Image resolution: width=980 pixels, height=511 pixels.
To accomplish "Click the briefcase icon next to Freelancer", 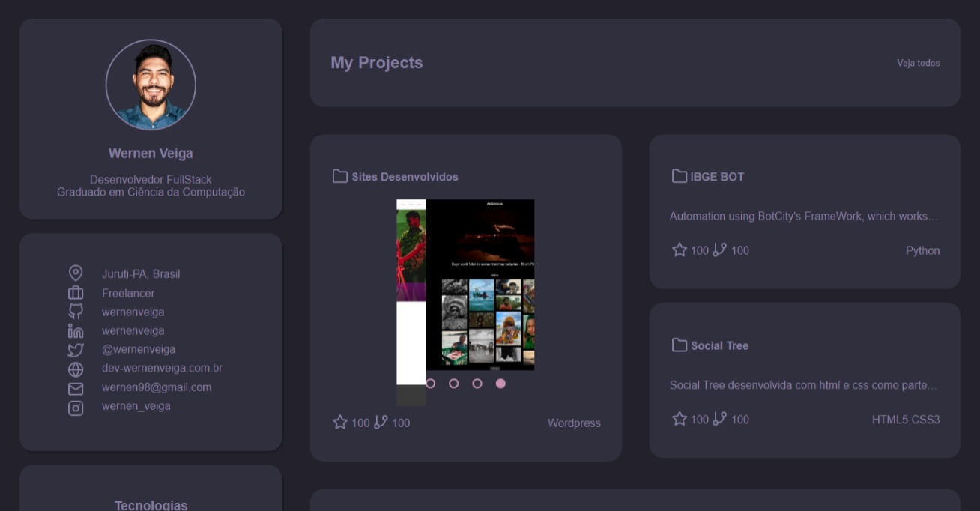I will tap(76, 293).
